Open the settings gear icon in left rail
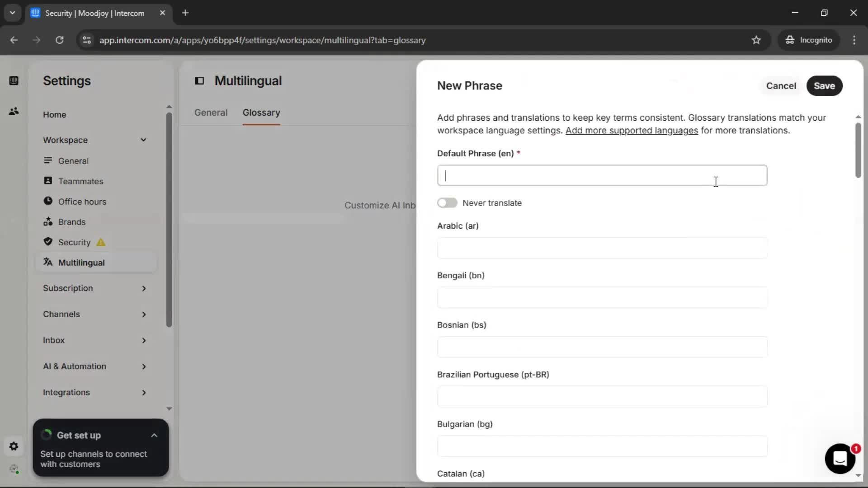 [14, 446]
